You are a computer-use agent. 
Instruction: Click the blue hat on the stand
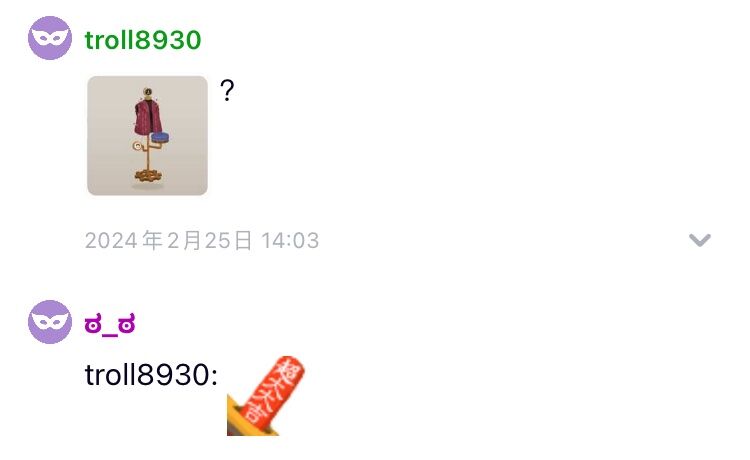(160, 138)
